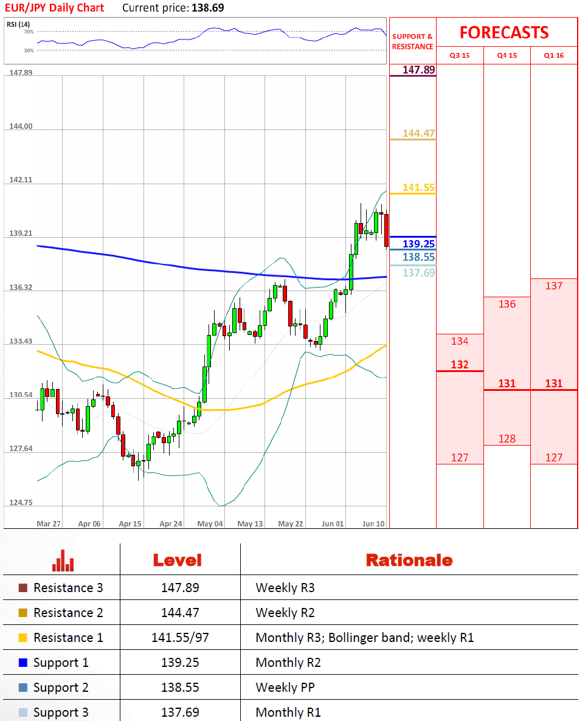Click the RSI 30% threshold label
Screen dimensions: 588x721
pos(29,50)
